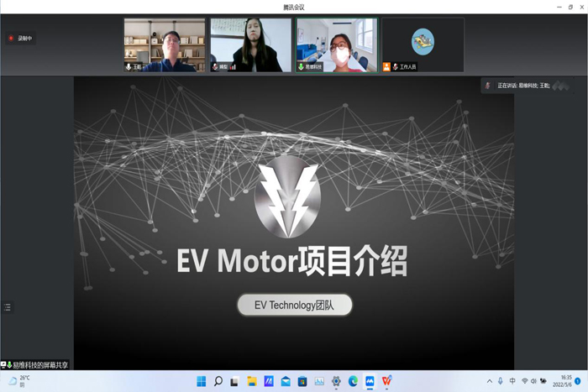This screenshot has height=392, width=588.
Task: Open Wi-Fi network tray icon
Action: point(525,381)
